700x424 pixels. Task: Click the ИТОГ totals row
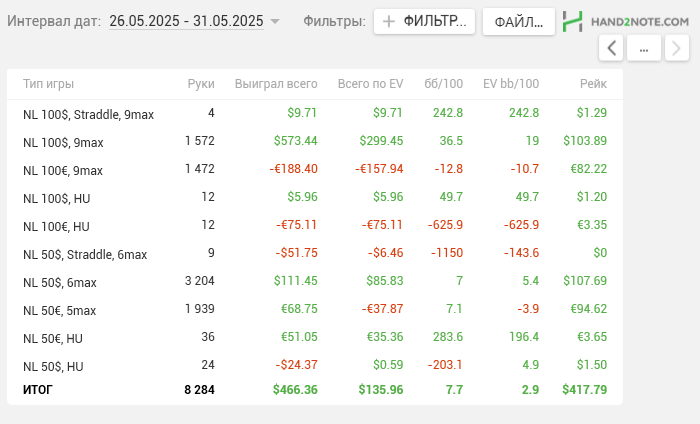pyautogui.click(x=38, y=389)
